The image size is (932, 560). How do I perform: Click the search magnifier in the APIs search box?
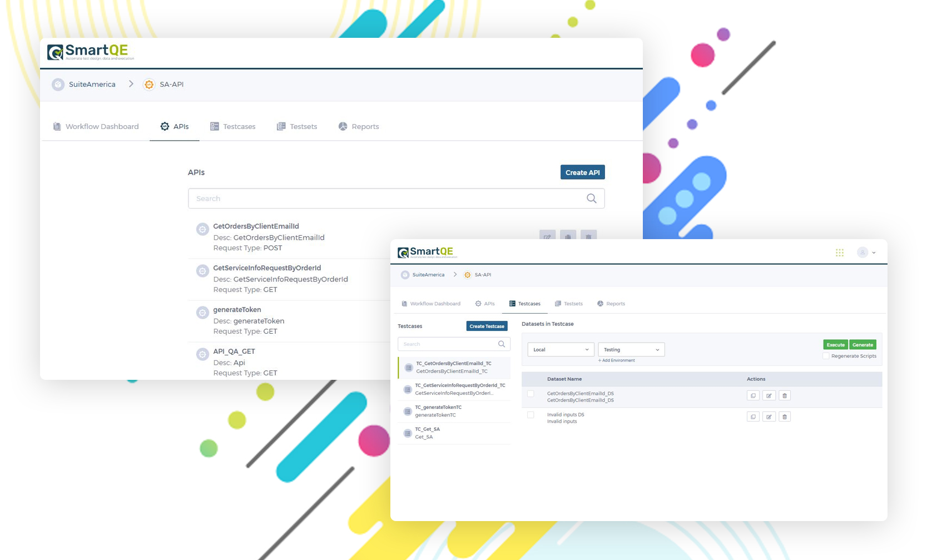point(592,199)
